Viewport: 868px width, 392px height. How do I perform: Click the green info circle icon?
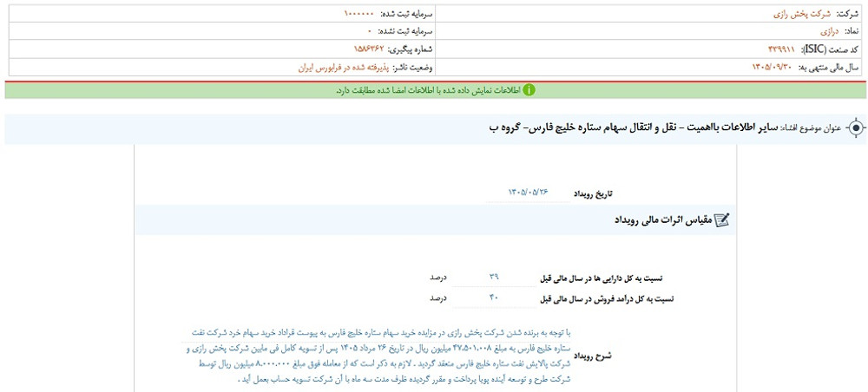pyautogui.click(x=529, y=90)
